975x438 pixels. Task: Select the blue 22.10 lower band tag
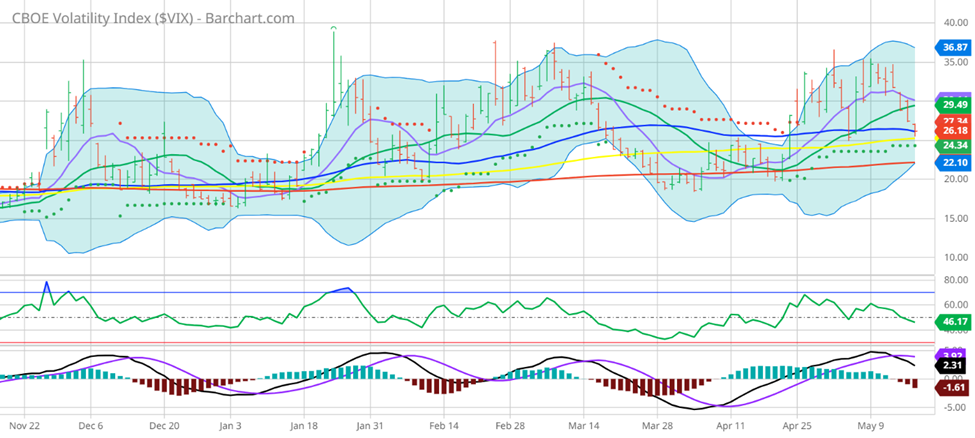[x=951, y=162]
